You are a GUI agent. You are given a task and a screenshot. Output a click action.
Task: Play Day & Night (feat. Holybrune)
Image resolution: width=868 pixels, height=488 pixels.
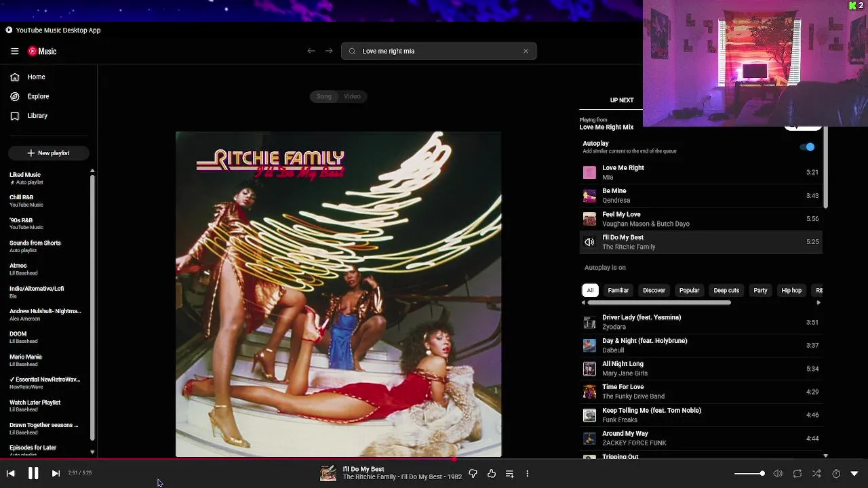701,345
